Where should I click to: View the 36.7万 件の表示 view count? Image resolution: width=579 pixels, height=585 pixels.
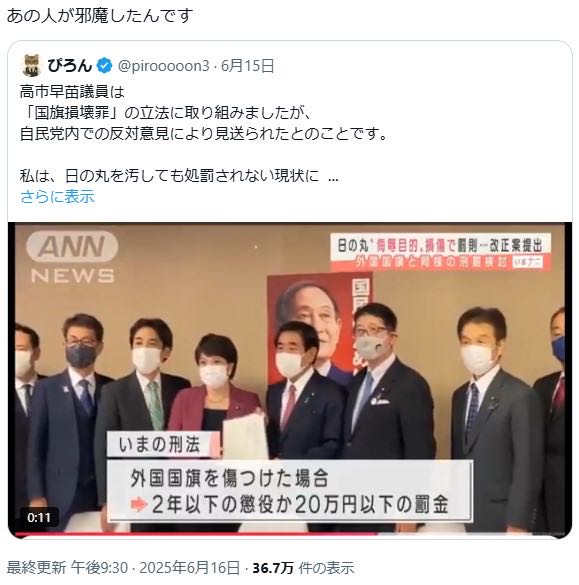[x=303, y=568]
